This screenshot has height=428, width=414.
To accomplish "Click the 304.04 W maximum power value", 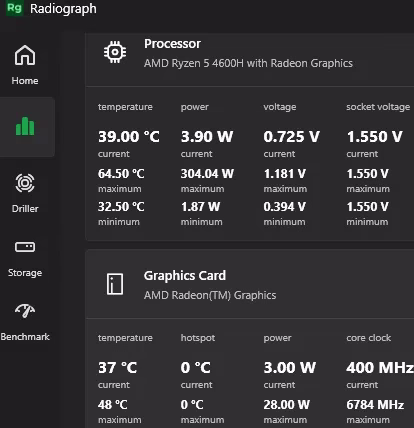I will click(207, 174).
